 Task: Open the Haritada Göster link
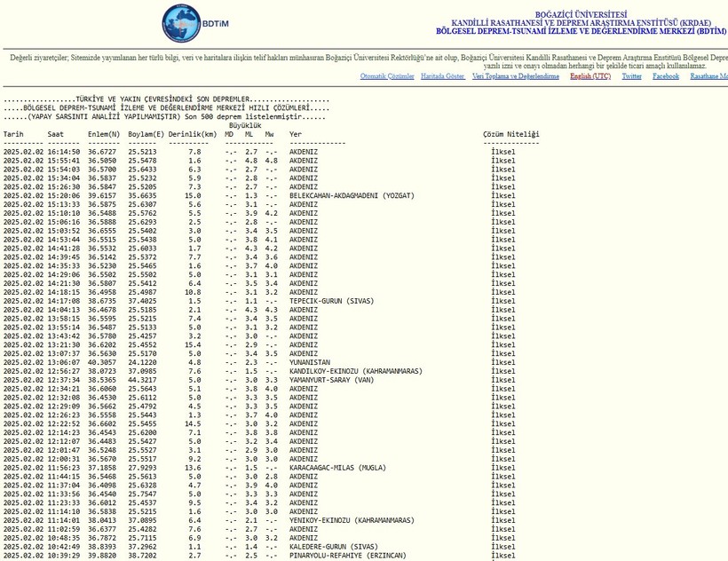click(442, 76)
